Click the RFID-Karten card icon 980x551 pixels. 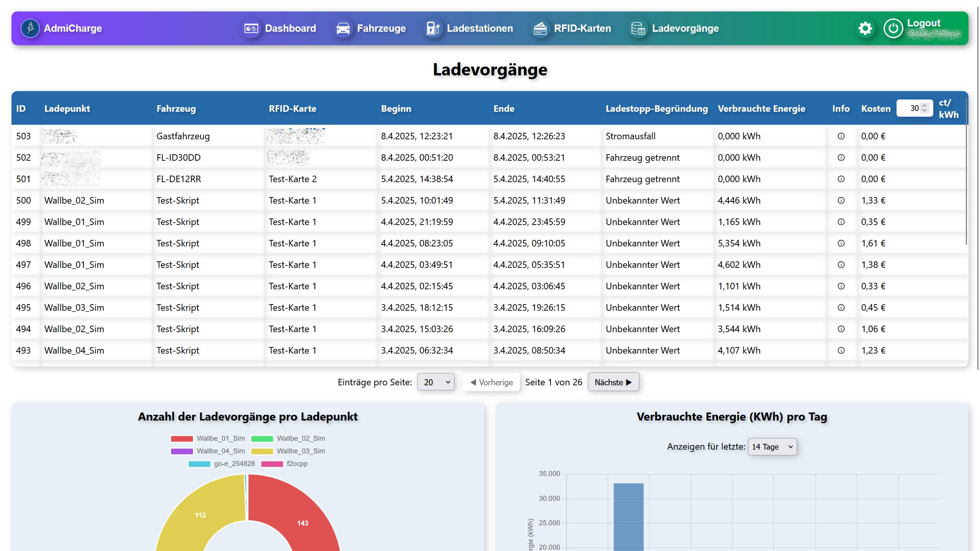click(540, 28)
